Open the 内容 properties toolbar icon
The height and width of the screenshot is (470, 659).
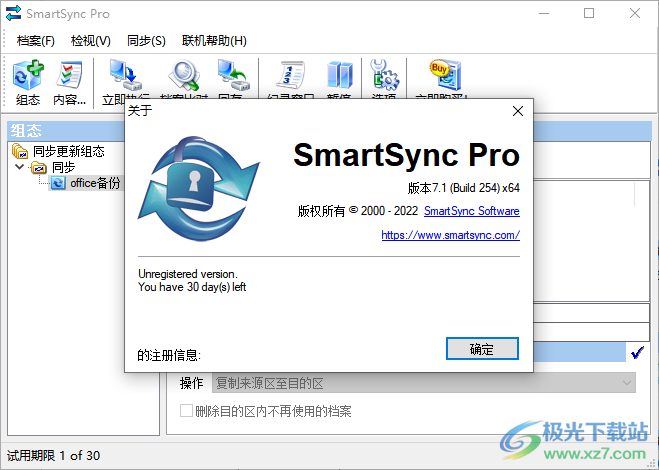(x=69, y=75)
